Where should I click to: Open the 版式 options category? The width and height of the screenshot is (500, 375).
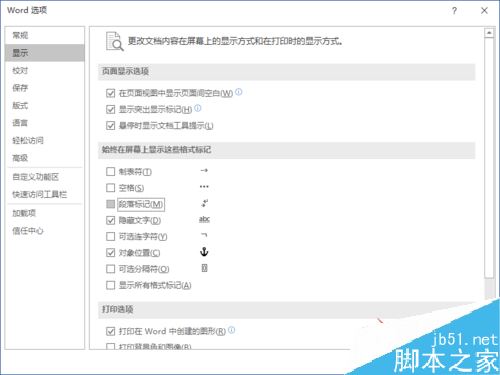click(x=45, y=106)
